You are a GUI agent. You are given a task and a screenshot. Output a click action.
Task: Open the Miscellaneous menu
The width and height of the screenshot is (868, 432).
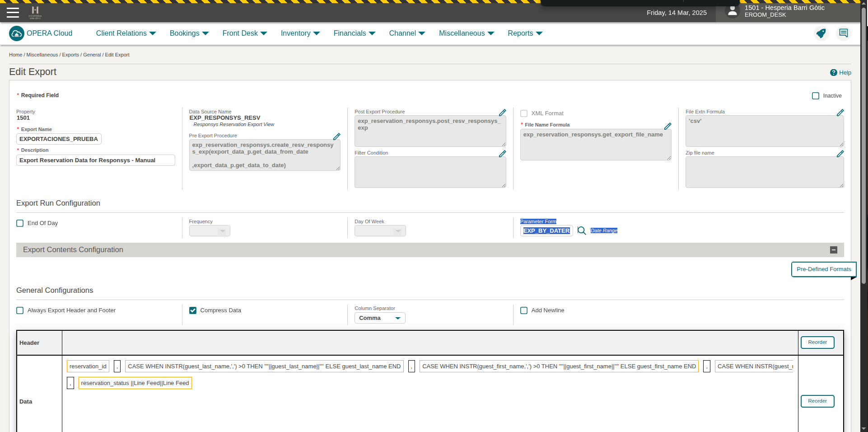pos(466,33)
